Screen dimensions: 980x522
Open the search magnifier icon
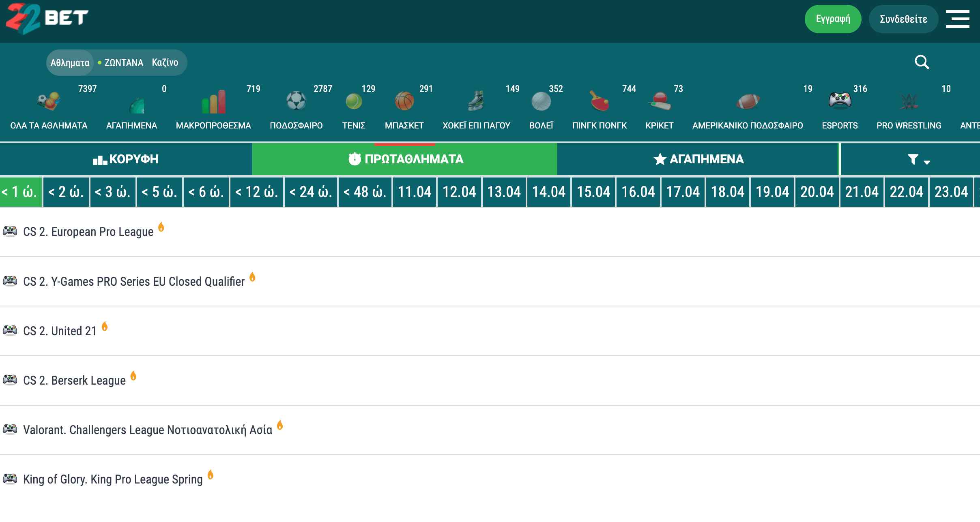(922, 62)
